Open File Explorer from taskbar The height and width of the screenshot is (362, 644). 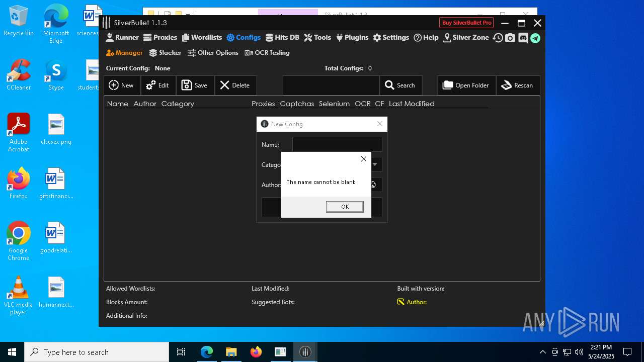click(x=231, y=352)
